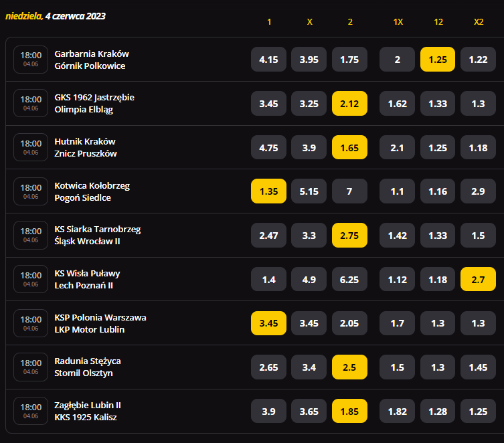
Task: Unselect the 1.65 Znicz Pruszków odds
Action: [x=349, y=147]
